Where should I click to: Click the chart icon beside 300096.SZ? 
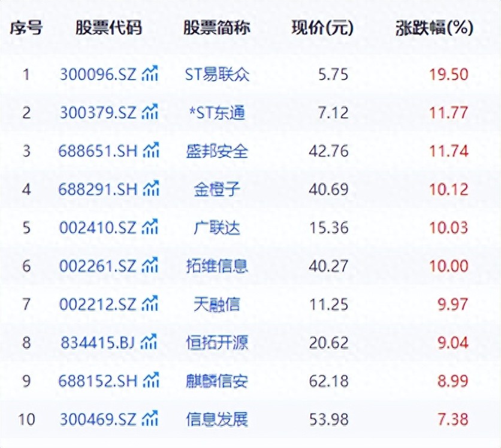(150, 74)
